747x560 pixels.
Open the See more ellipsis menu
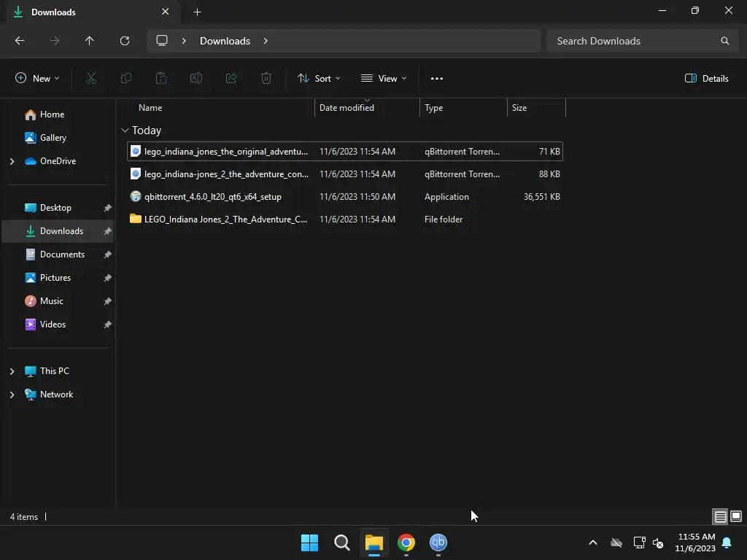coord(437,79)
